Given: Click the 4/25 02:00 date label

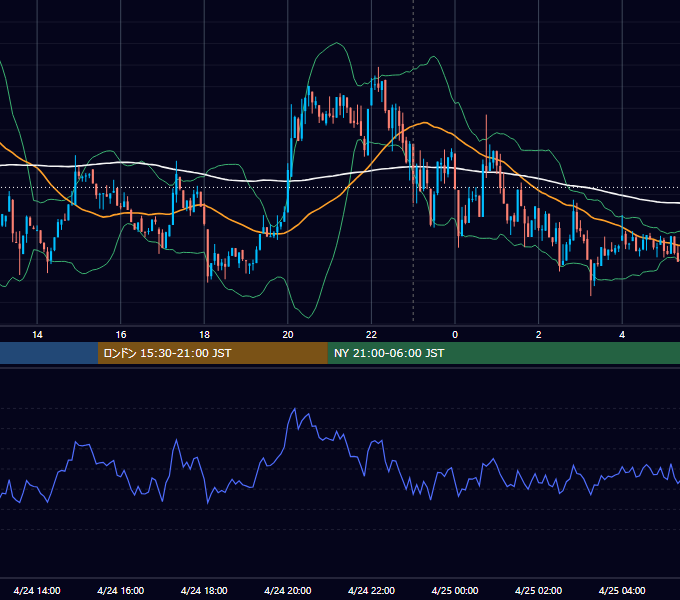Looking at the screenshot, I should click(538, 590).
